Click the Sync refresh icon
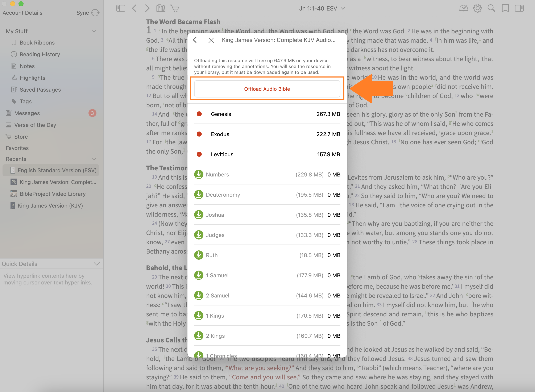 (x=95, y=13)
